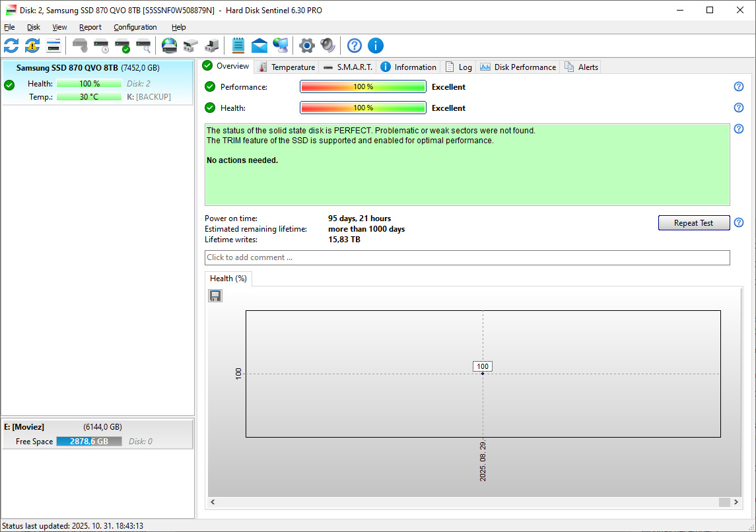The image size is (756, 532).
Task: Switch to the Disk Performance tab
Action: [x=518, y=67]
